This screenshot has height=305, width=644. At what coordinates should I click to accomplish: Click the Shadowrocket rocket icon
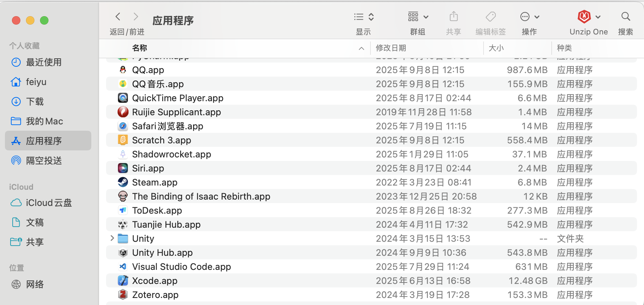coord(123,154)
